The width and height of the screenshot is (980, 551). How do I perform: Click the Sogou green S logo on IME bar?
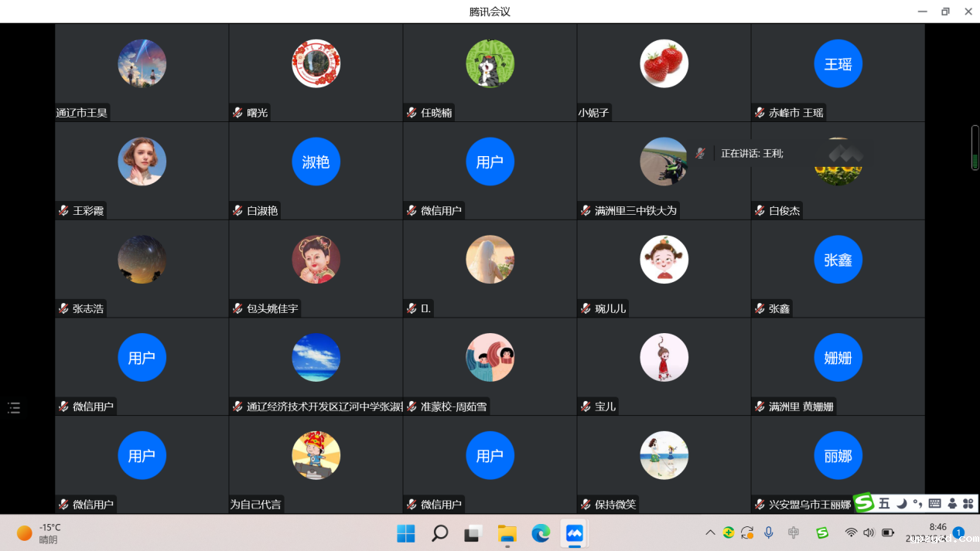point(864,503)
